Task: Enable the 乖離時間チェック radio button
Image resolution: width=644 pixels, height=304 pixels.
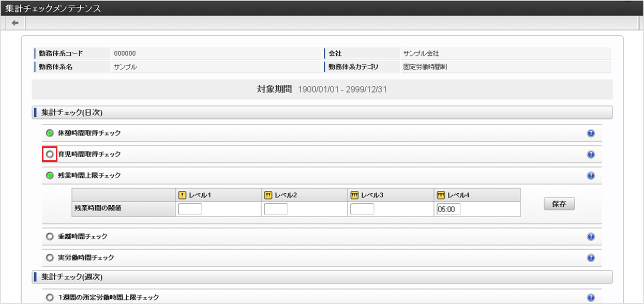Action: [x=50, y=237]
